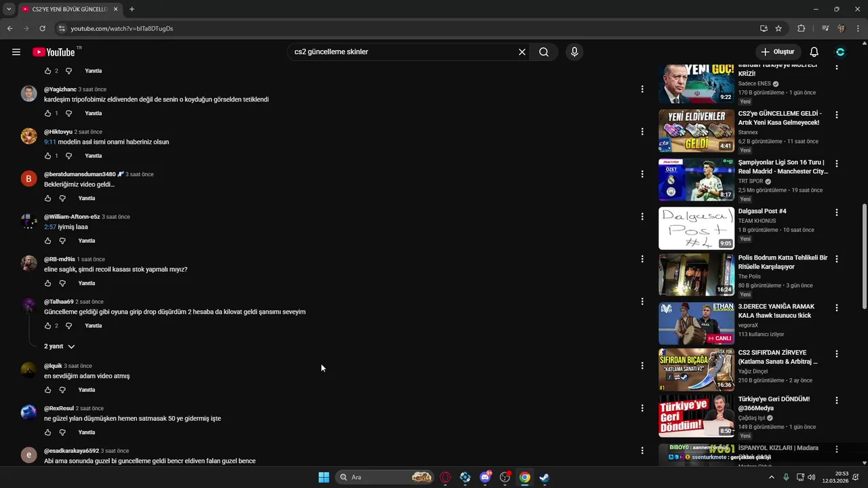Screen dimensions: 868x488
Task: Dislike the comment by @beratdumansduman3480
Action: 62,199
